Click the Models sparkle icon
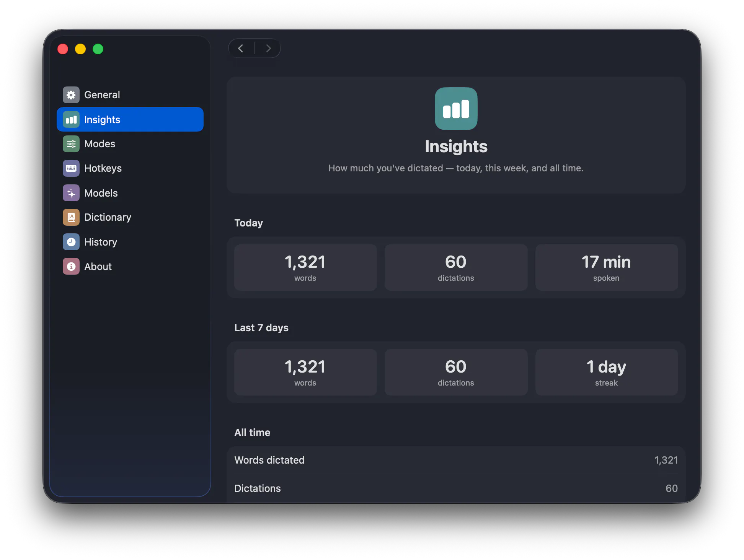This screenshot has width=744, height=560. click(x=71, y=193)
